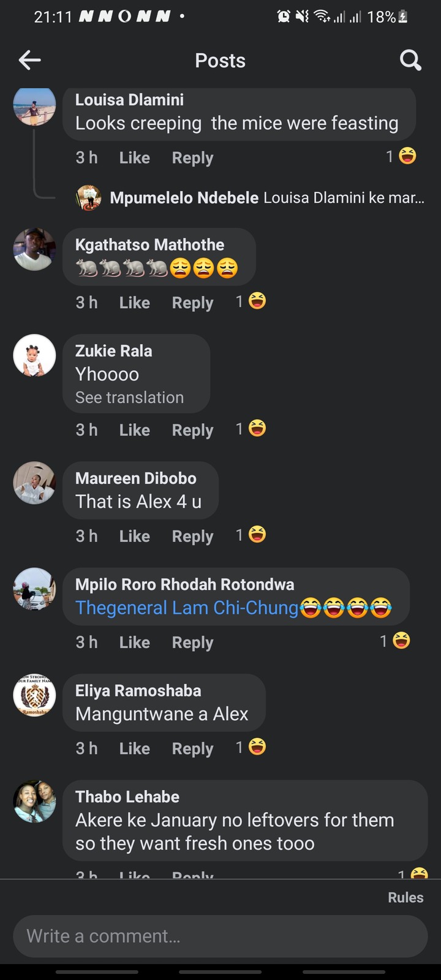This screenshot has height=980, width=441.
Task: Like Maureen Dibobo's comment
Action: (x=134, y=536)
